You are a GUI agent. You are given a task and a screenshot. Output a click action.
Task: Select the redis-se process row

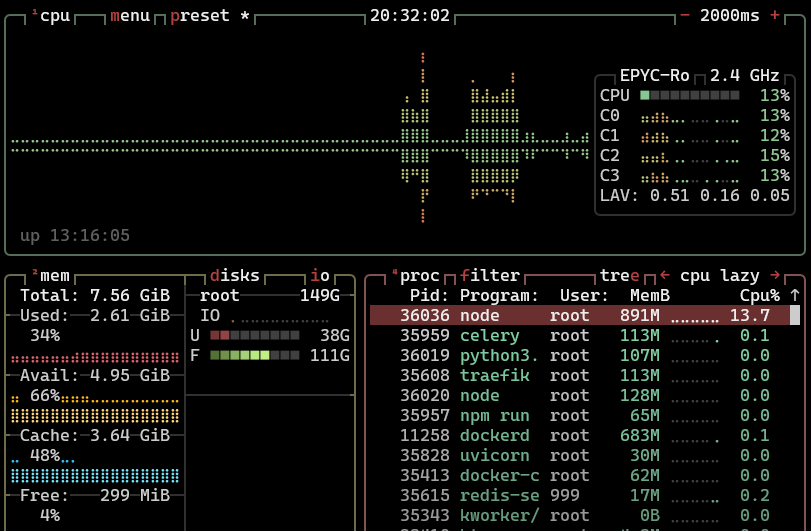[580, 495]
